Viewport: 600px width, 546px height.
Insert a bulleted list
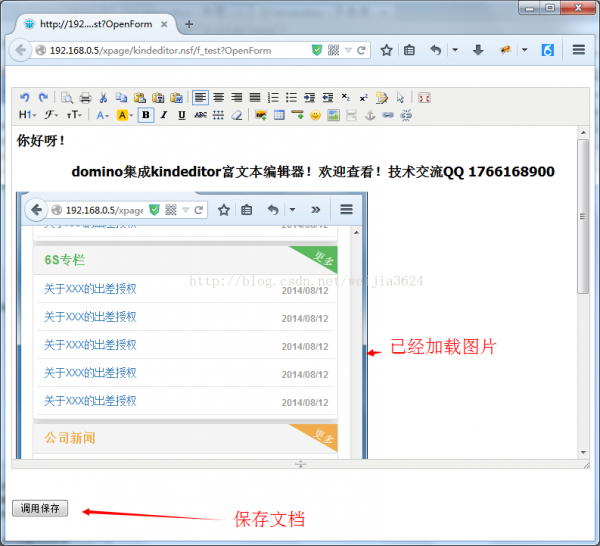tap(291, 98)
